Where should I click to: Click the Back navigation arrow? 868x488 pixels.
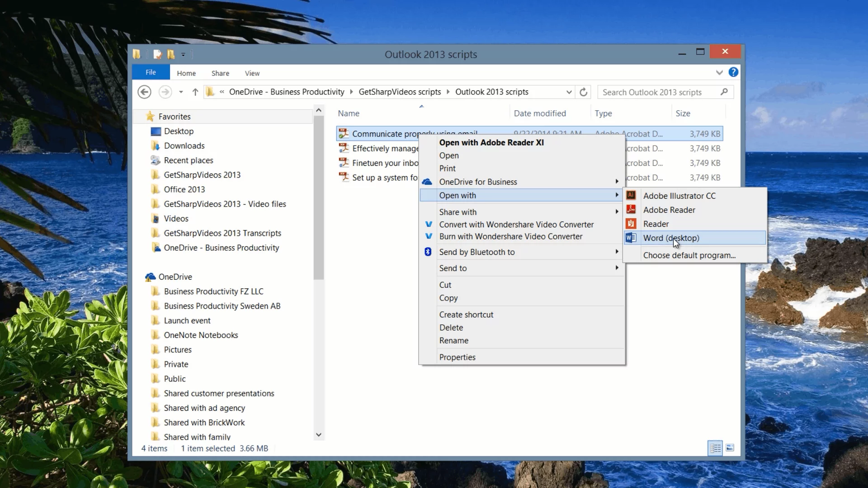coord(144,92)
